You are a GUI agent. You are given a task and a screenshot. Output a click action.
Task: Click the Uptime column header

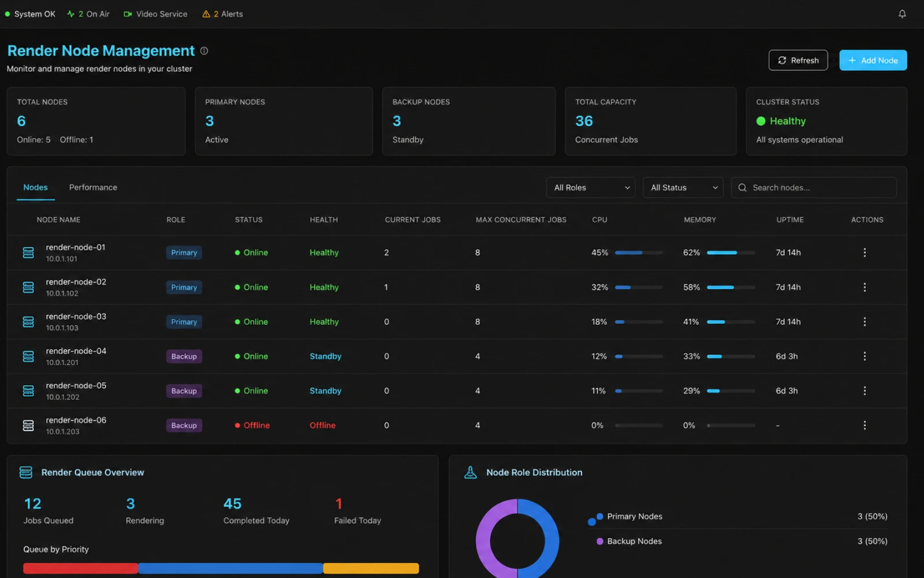(x=790, y=220)
